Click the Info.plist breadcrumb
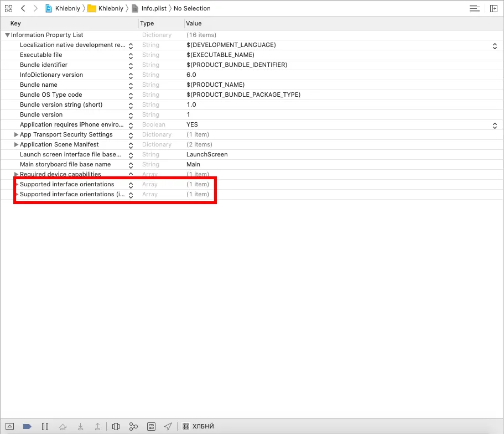The image size is (504, 434). 149,8
